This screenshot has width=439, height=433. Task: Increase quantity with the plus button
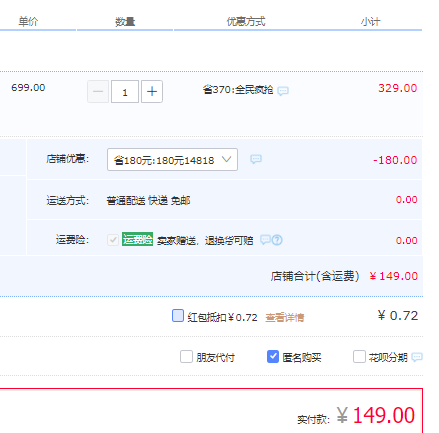click(152, 91)
